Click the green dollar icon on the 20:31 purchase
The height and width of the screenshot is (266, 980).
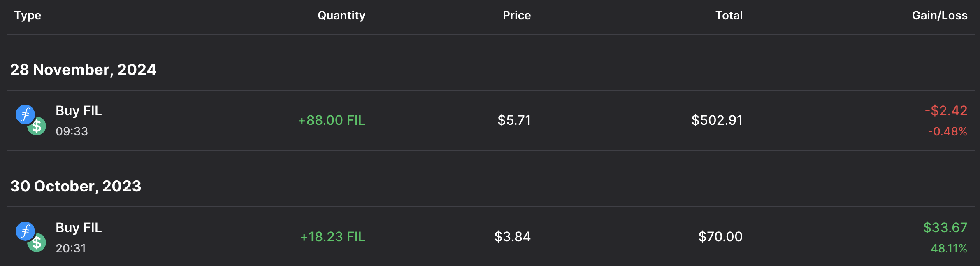38,243
